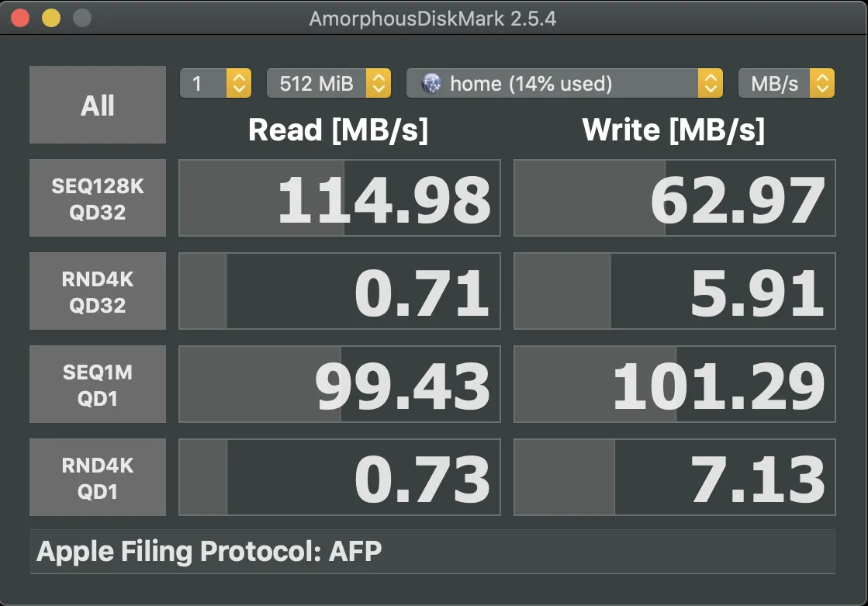Run the RND4K QD32 test
The height and width of the screenshot is (606, 868).
[98, 291]
